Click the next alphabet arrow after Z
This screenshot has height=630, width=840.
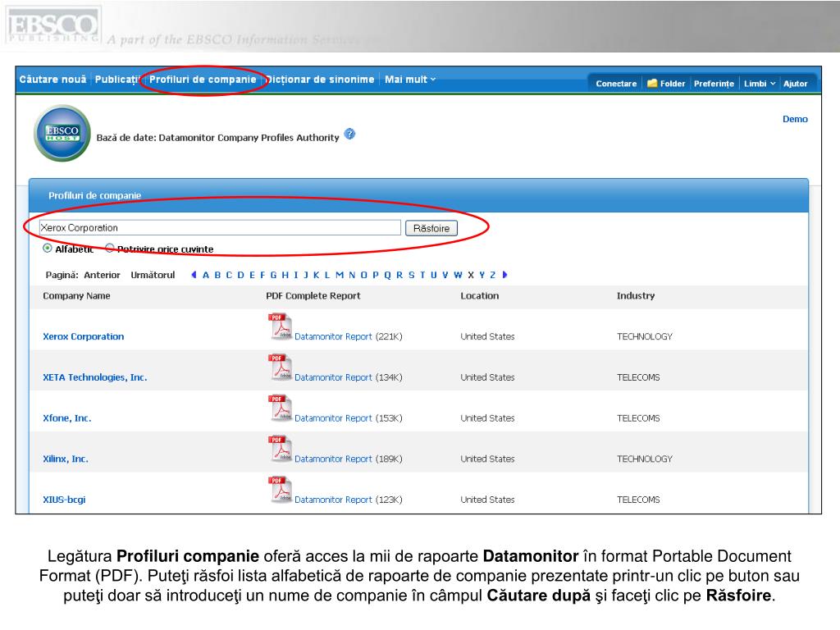[x=504, y=275]
